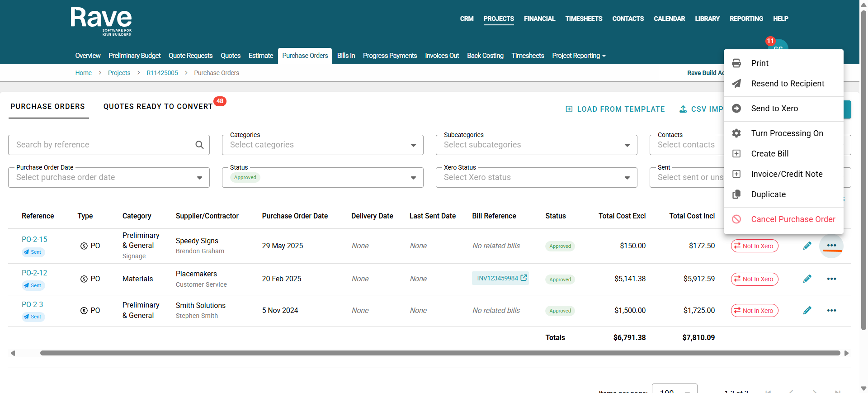Expand the Purchase Order Date dropdown
868x393 pixels.
pos(199,178)
